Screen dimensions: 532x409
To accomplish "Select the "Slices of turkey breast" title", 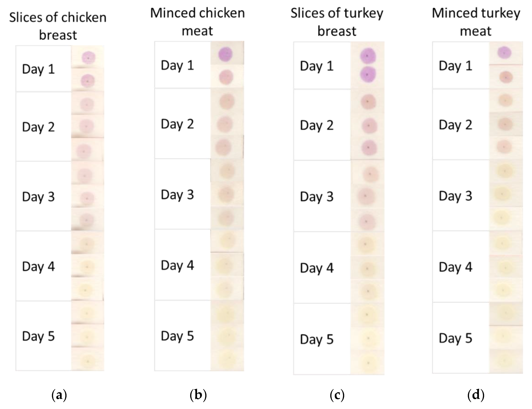I will coord(337,22).
